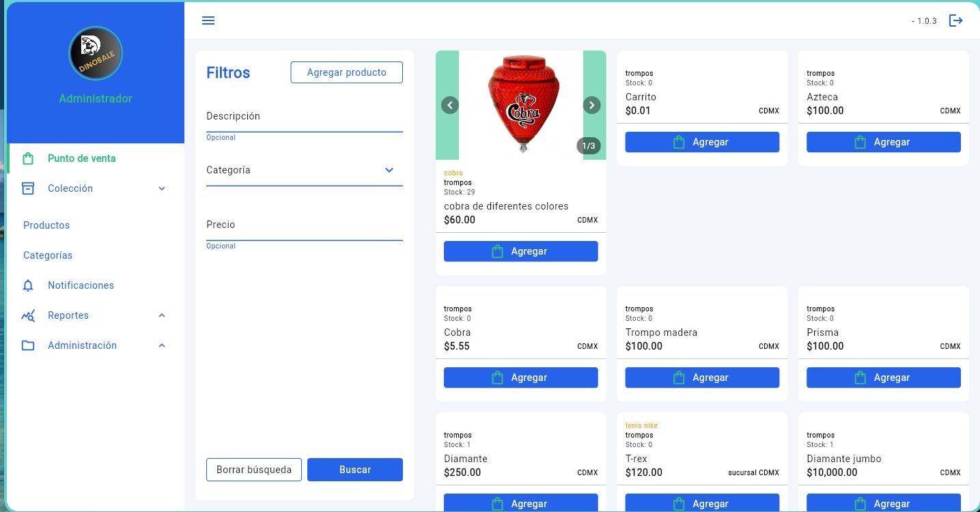Add Azteca product to cart
The height and width of the screenshot is (512, 980).
pos(884,142)
